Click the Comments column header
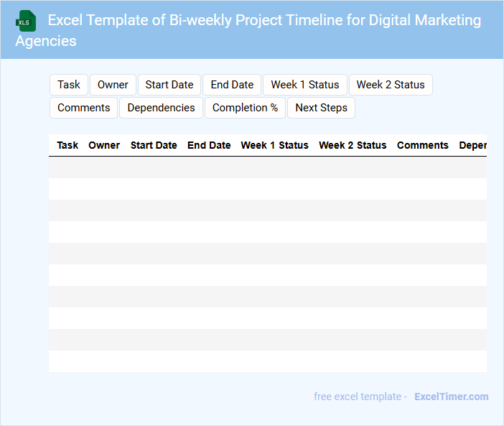 pos(423,145)
